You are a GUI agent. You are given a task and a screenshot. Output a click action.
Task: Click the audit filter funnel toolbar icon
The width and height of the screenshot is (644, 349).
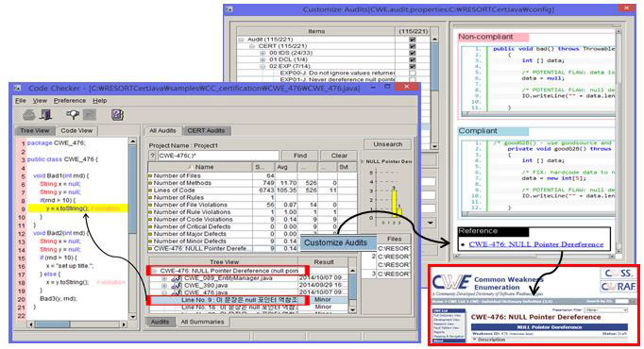click(x=73, y=115)
